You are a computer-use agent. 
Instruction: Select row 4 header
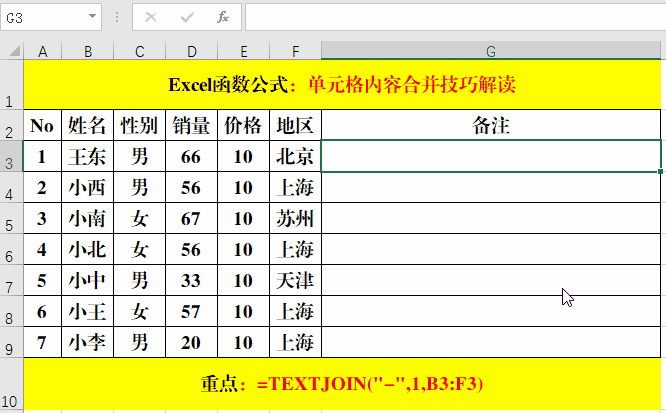11,187
